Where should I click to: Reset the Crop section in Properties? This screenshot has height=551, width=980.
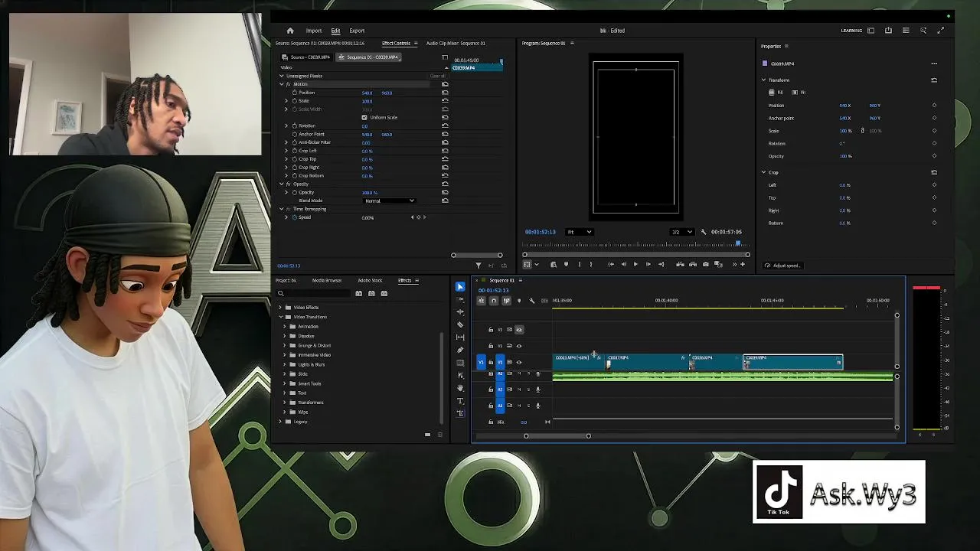coord(934,172)
